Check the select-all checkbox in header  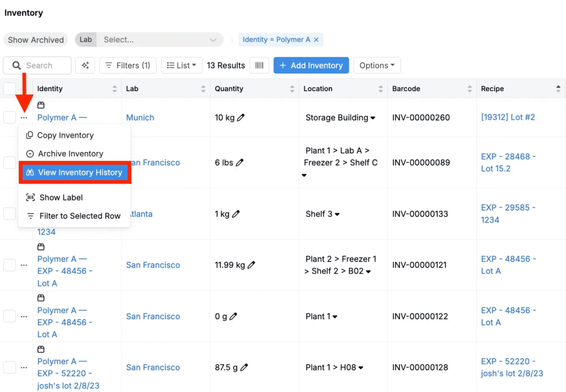pos(10,88)
